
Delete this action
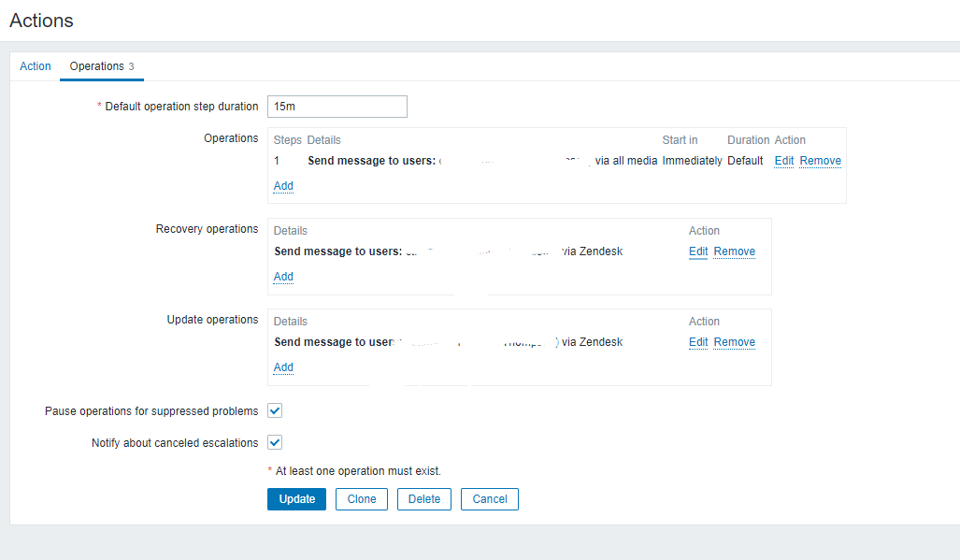click(423, 498)
